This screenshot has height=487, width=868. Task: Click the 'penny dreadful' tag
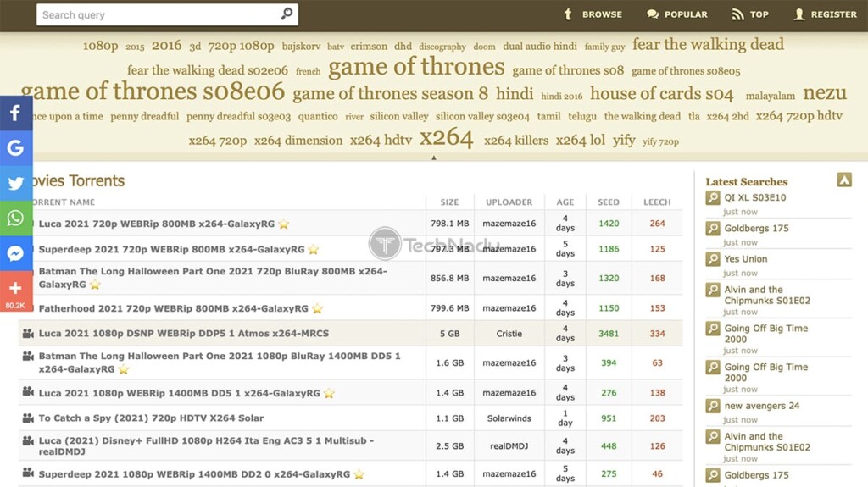pyautogui.click(x=144, y=116)
